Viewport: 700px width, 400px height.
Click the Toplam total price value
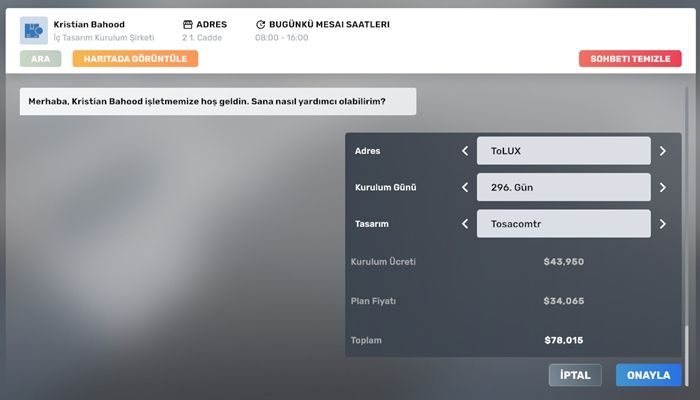[563, 340]
